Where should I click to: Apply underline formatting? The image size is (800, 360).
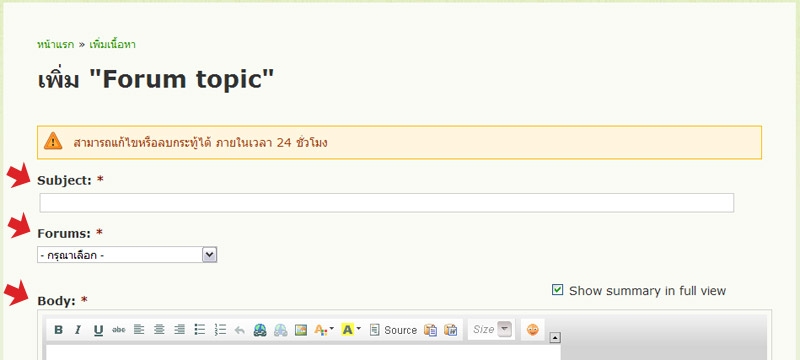[98, 330]
